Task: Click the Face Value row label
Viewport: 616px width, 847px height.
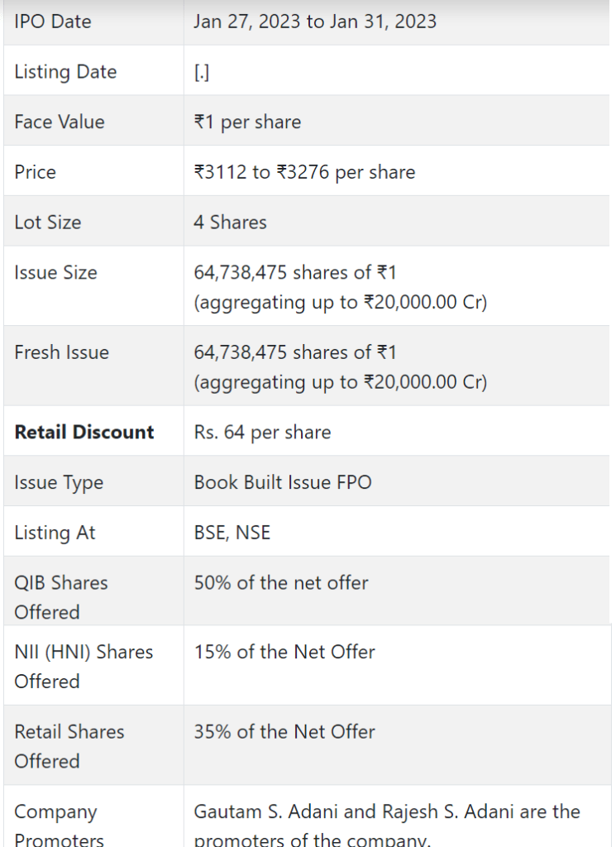Action: point(60,122)
